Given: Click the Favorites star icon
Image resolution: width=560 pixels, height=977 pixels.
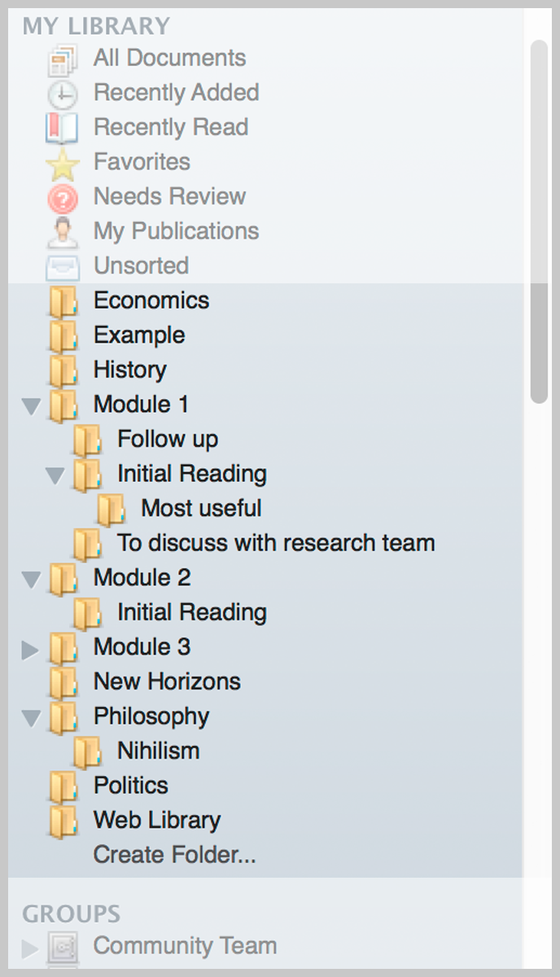Looking at the screenshot, I should point(63,164).
